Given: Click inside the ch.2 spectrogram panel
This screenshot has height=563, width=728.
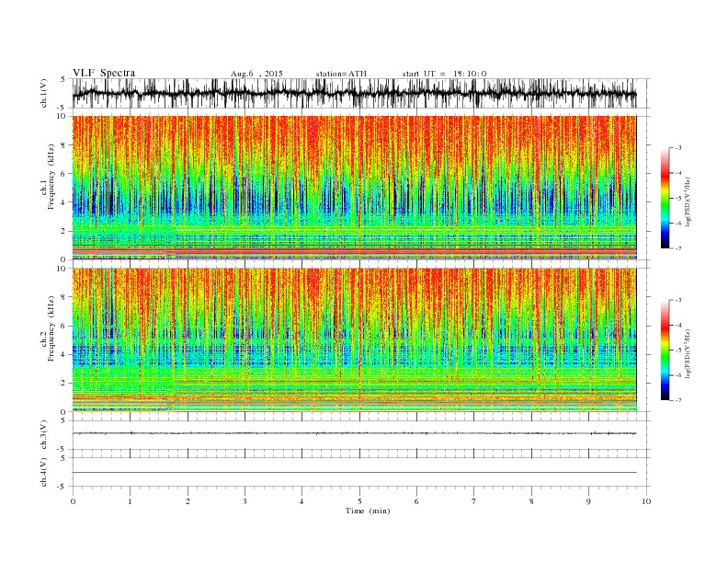Looking at the screenshot, I should point(354,339).
